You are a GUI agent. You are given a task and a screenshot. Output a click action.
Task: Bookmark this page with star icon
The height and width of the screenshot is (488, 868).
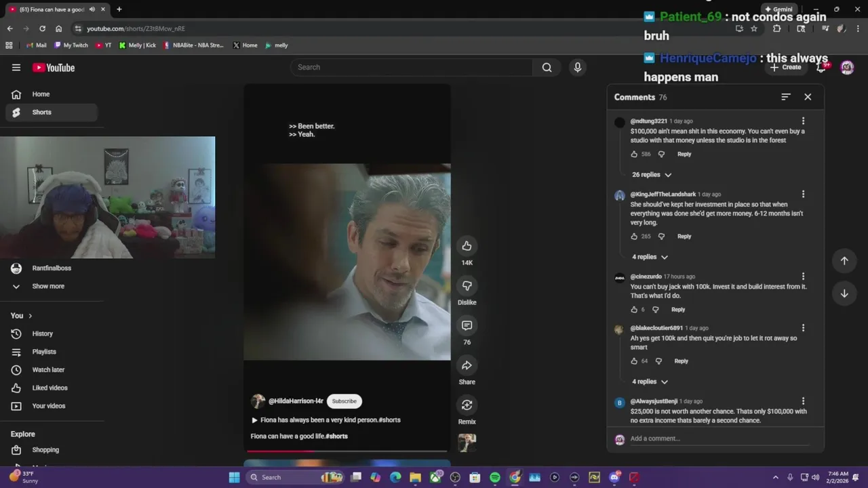coord(754,28)
